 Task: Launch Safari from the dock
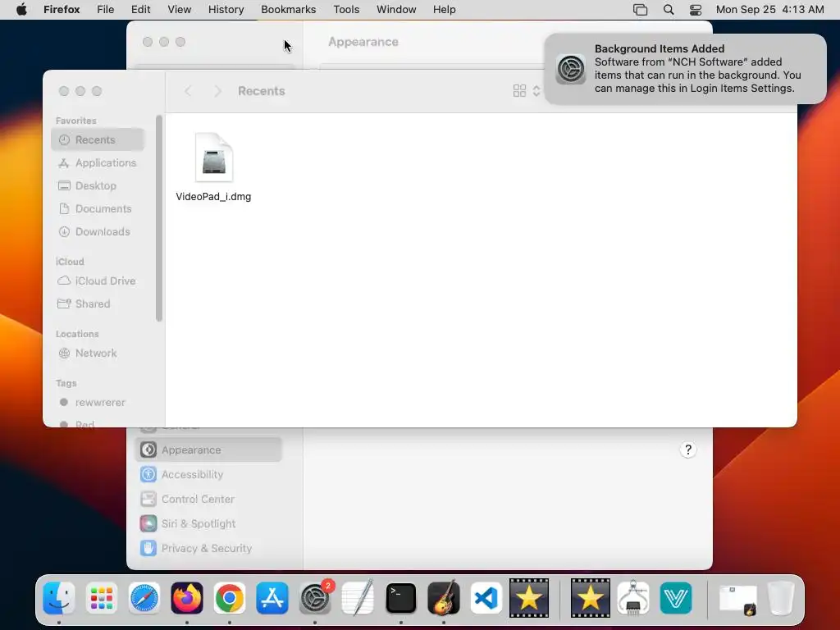coord(144,598)
